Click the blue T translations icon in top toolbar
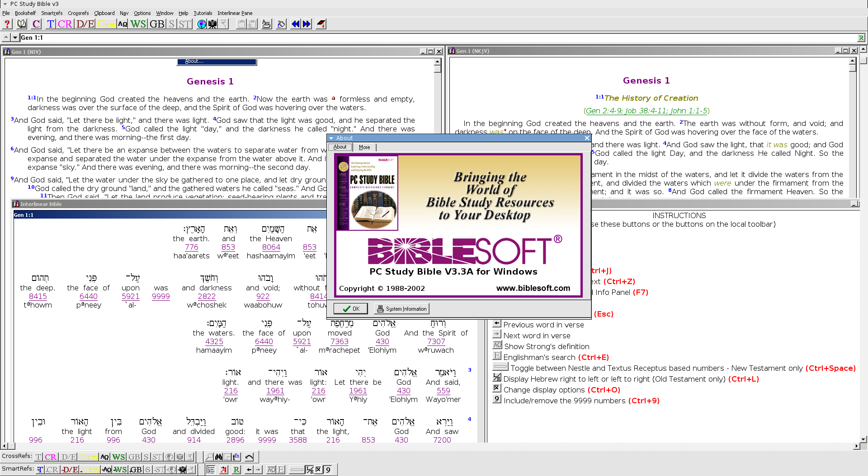Viewport: 868px width, 476px height. [x=51, y=24]
